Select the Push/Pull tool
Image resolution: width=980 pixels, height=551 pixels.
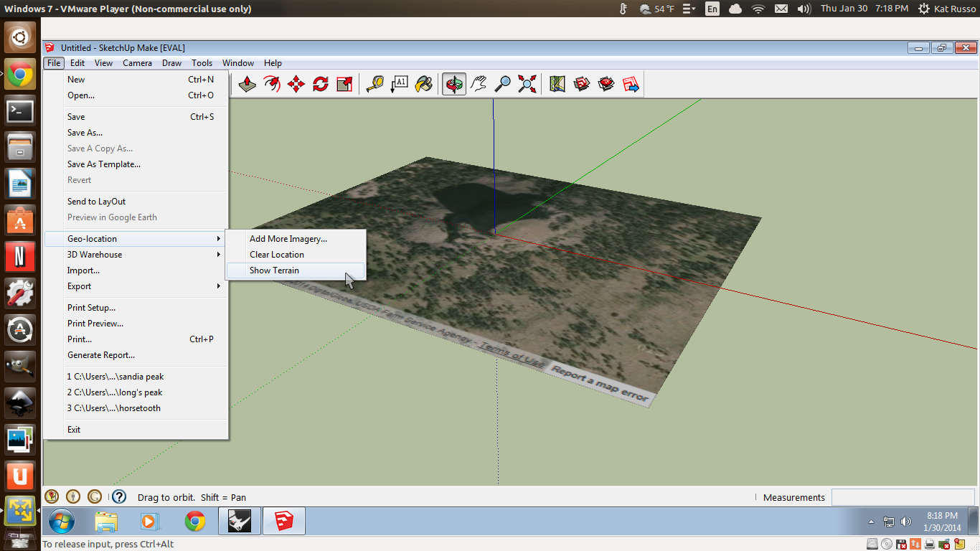(x=248, y=84)
